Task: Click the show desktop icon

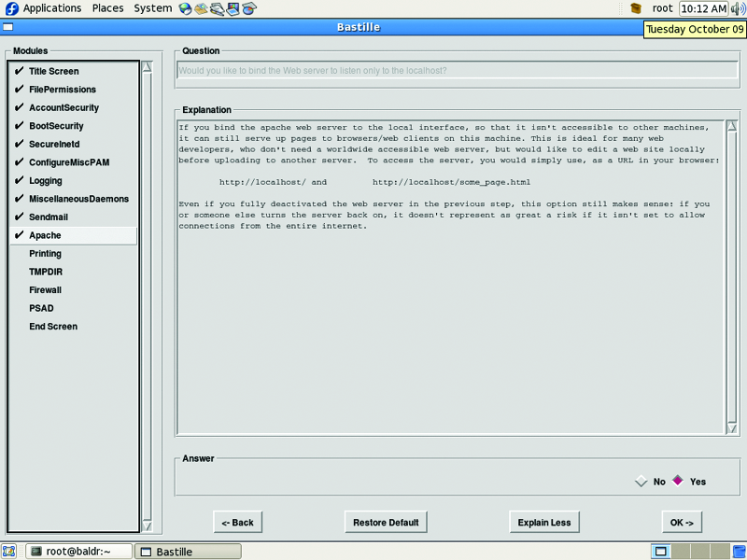Action: [9, 552]
